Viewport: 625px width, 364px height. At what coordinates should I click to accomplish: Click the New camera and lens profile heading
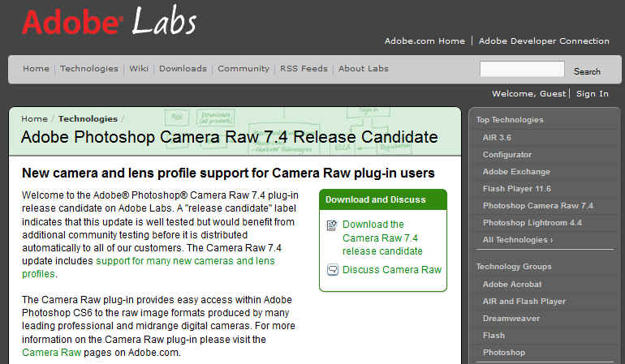pos(228,173)
